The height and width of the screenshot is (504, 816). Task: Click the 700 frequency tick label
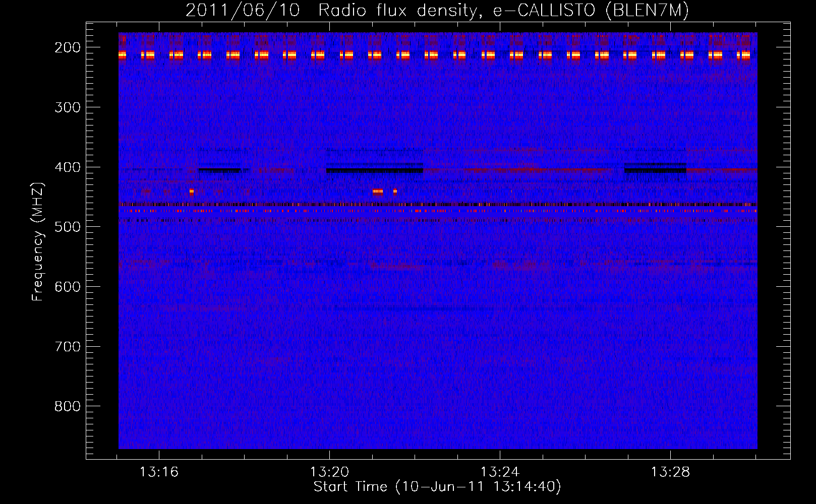(68, 347)
